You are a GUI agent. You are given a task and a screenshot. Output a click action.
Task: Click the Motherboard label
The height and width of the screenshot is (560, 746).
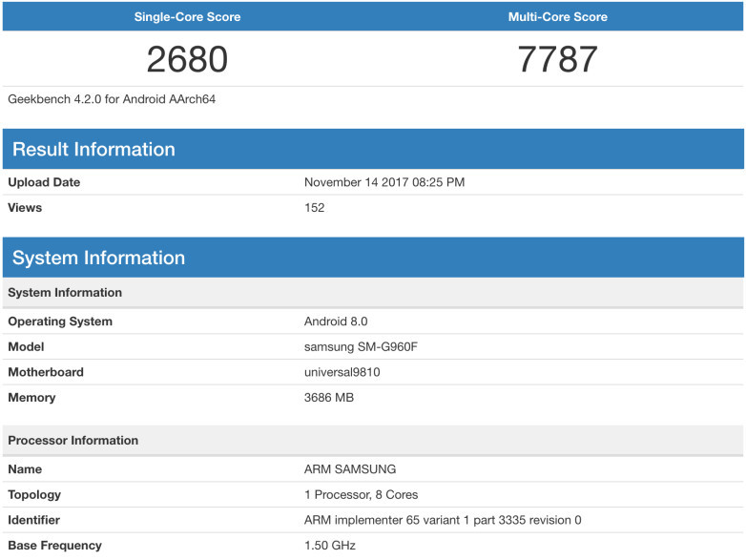click(46, 372)
